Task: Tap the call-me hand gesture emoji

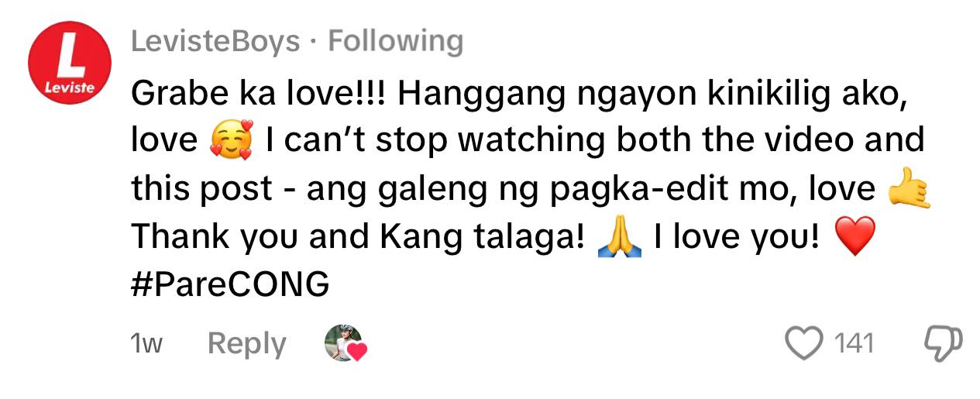Action: point(908,189)
